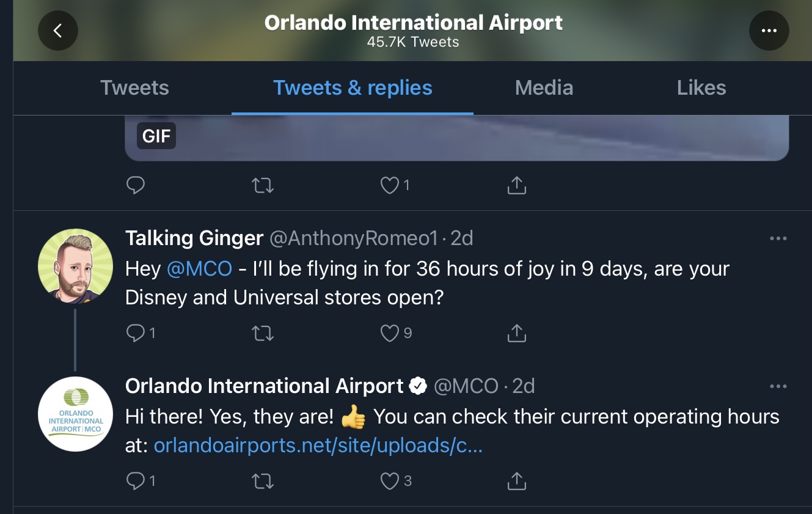Open the profile more options menu
The height and width of the screenshot is (514, 812).
769,31
